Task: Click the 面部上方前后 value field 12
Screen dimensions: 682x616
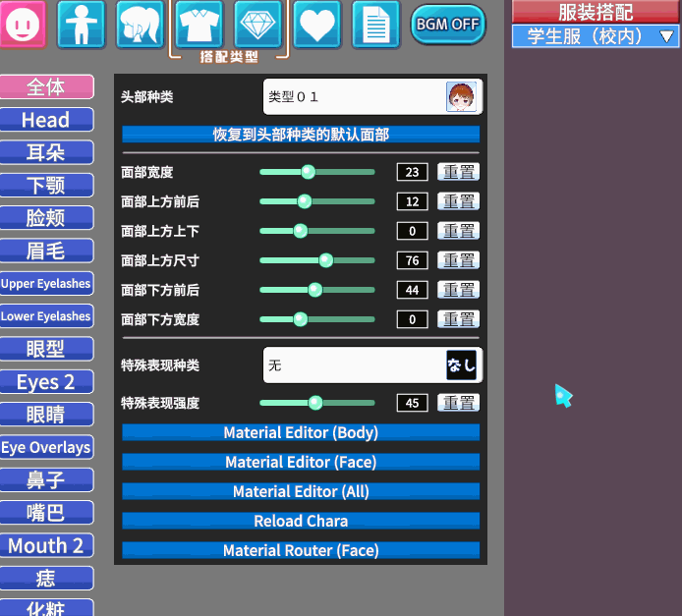Action: 413,201
